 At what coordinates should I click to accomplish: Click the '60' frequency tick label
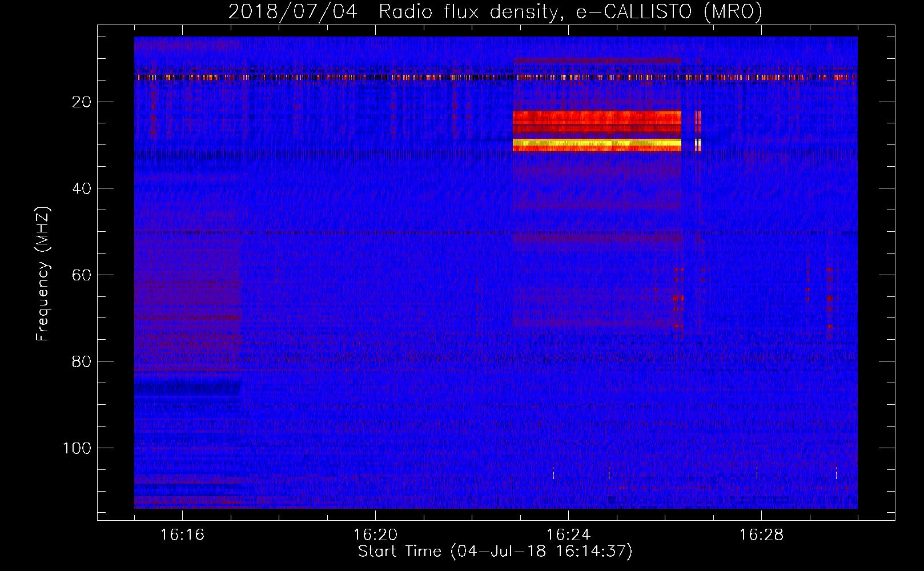82,275
